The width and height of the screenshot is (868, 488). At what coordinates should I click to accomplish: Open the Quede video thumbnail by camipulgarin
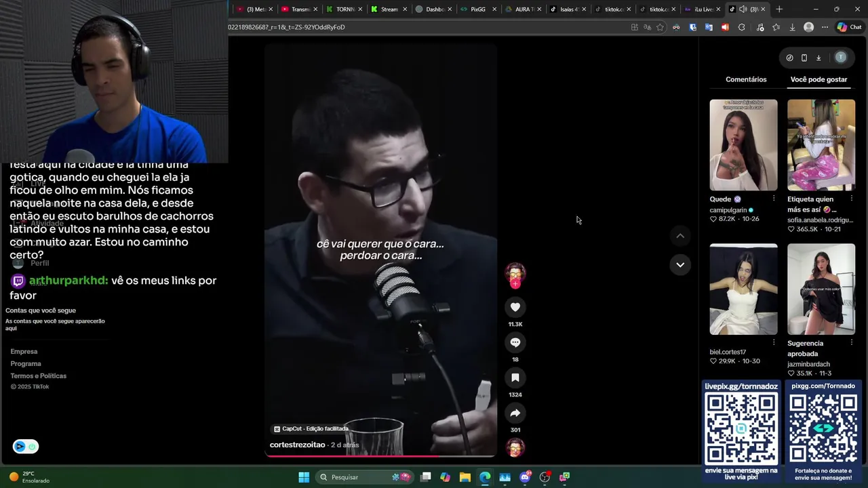pyautogui.click(x=743, y=145)
